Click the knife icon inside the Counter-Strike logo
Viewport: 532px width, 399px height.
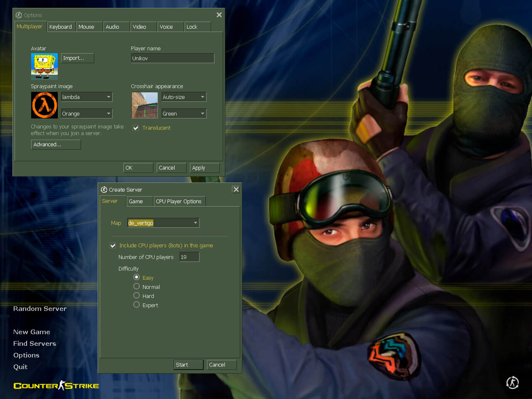(x=61, y=385)
